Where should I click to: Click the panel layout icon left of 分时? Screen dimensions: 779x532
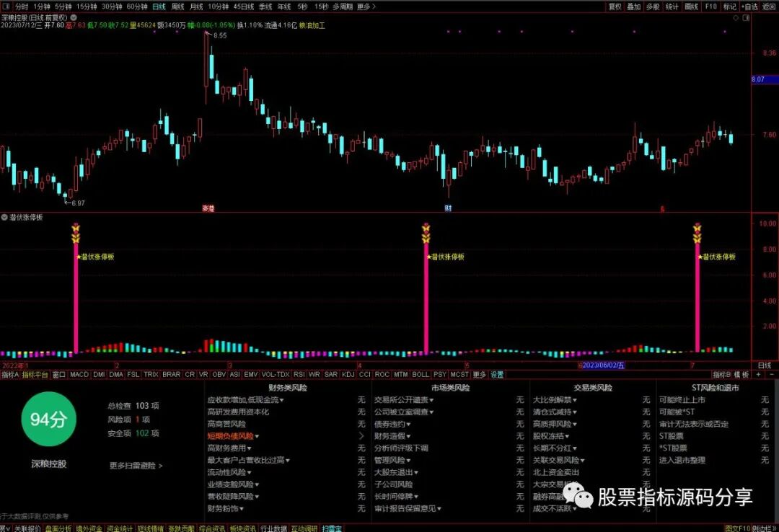click(6, 6)
